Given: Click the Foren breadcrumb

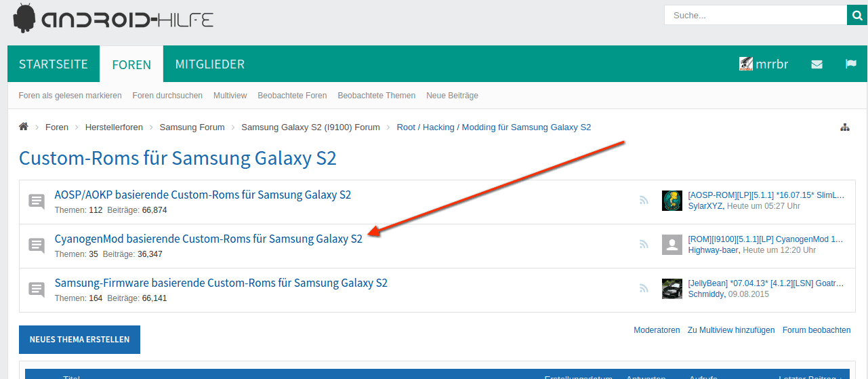Looking at the screenshot, I should coord(57,127).
